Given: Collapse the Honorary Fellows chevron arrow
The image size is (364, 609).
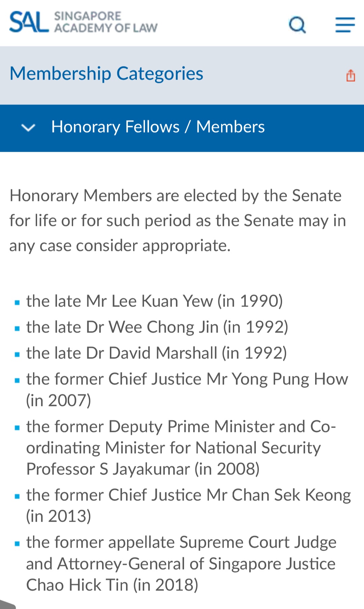Looking at the screenshot, I should pos(28,127).
